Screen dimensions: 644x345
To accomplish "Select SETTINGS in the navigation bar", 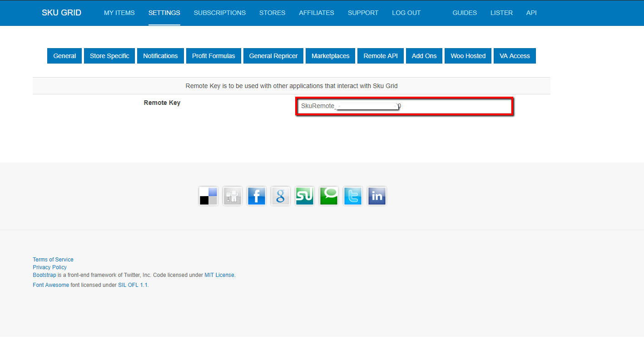I will point(164,13).
